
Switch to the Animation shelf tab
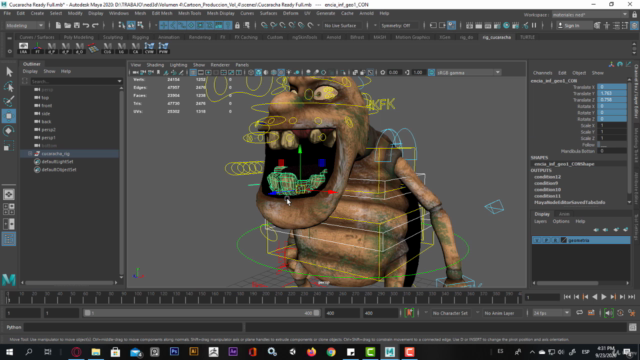169,37
